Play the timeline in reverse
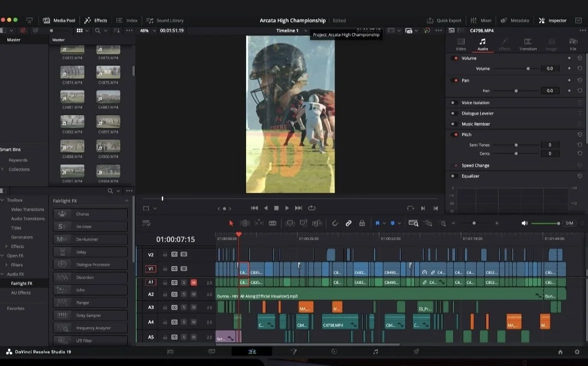588x366 pixels. tap(266, 208)
